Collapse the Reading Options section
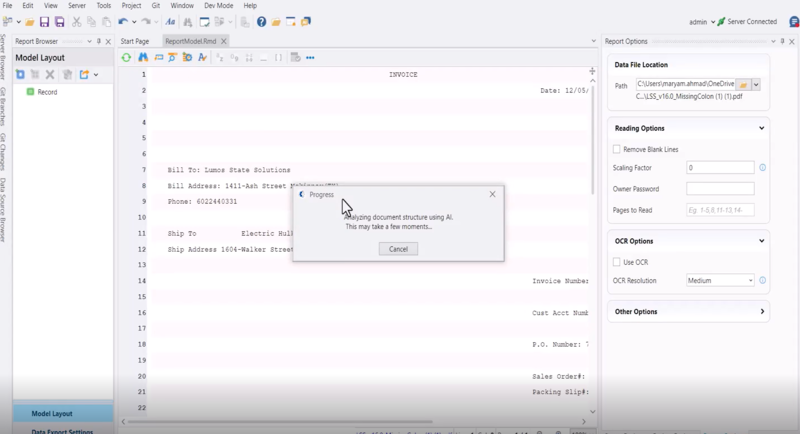This screenshot has height=434, width=800. point(762,128)
